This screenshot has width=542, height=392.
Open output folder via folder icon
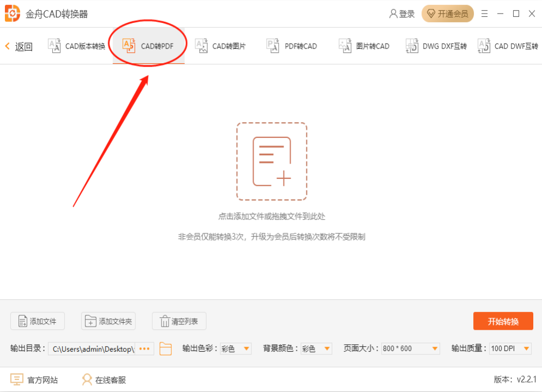pyautogui.click(x=165, y=349)
